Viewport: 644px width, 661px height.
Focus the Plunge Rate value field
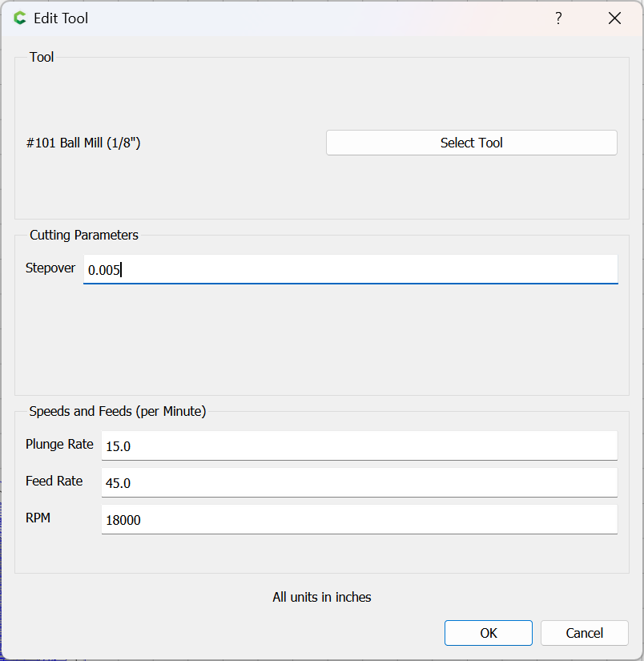[x=359, y=445]
